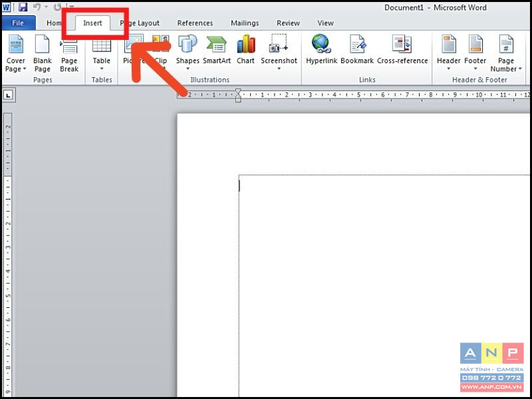Viewport: 532px width, 399px height.
Task: Insert a Page Break
Action: (69, 54)
